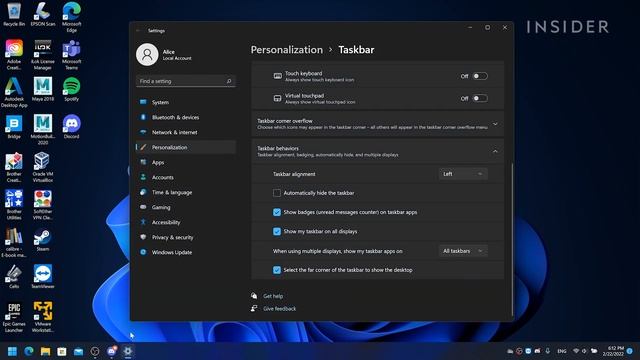Open iLok License Manager shortcut
The height and width of the screenshot is (360, 640).
click(x=42, y=55)
